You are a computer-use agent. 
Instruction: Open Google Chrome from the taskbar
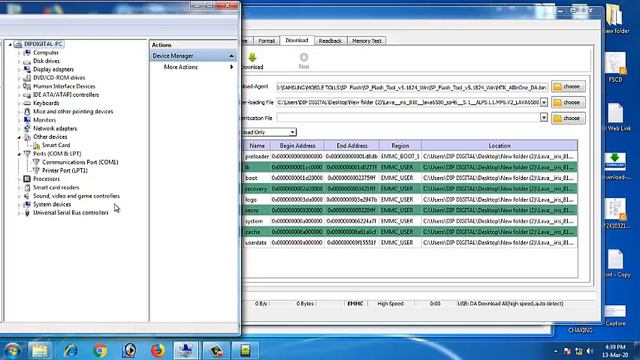[100, 351]
